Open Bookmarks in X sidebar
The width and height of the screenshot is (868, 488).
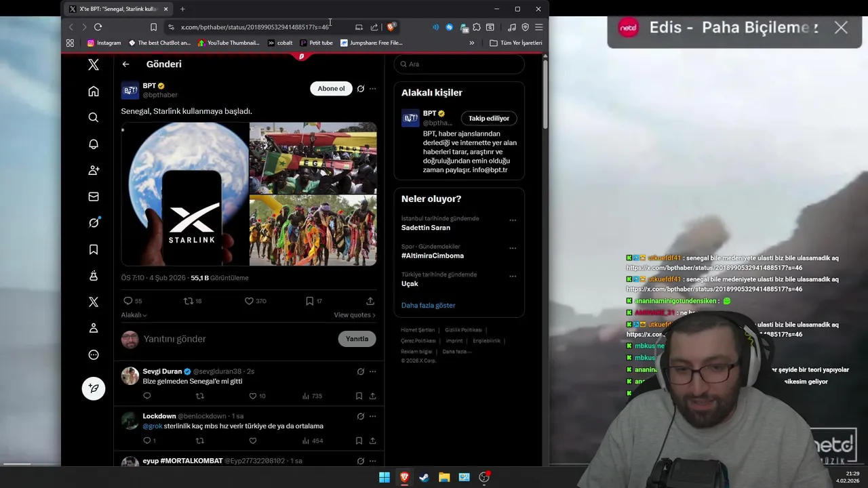coord(94,249)
